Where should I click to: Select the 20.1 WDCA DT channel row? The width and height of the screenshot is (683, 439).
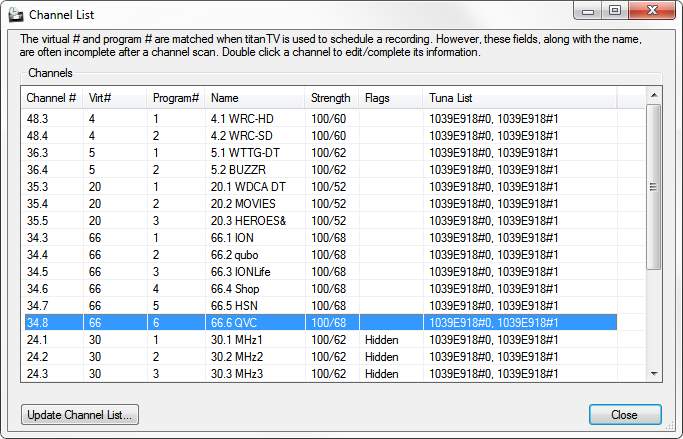(x=321, y=186)
